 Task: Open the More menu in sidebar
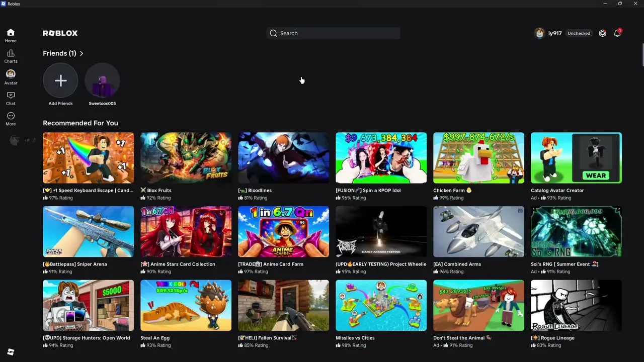[x=11, y=119]
